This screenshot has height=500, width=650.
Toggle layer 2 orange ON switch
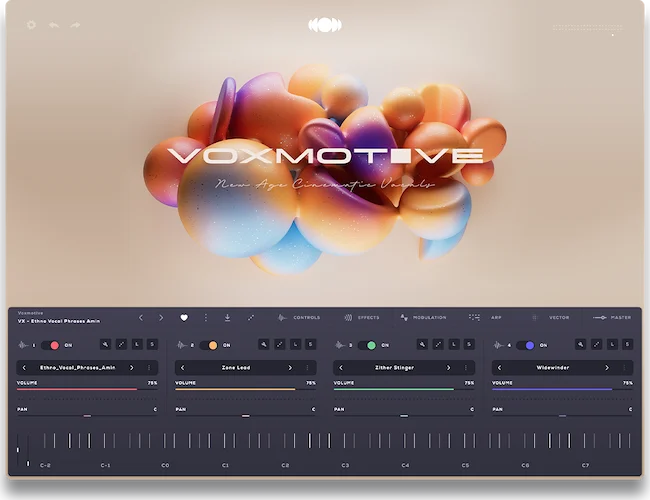tap(209, 345)
